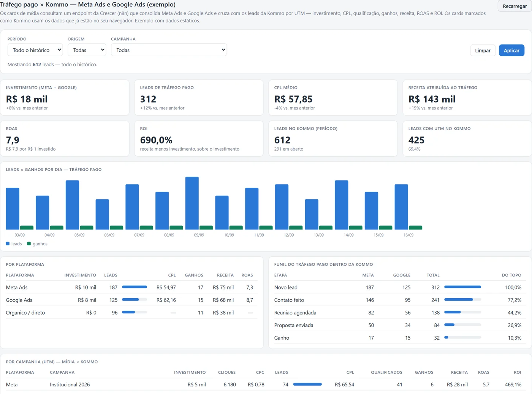This screenshot has width=532, height=394.
Task: Click the 'Organico / direto' platform row
Action: point(131,312)
